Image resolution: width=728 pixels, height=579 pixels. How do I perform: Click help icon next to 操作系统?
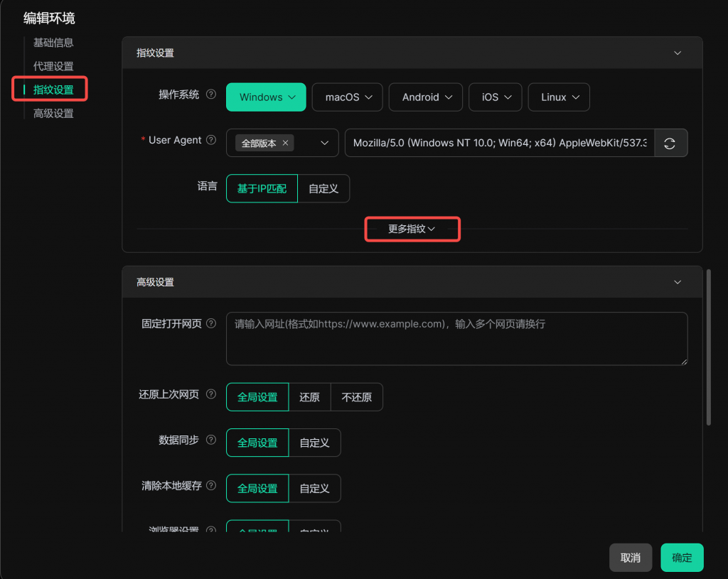tap(211, 94)
